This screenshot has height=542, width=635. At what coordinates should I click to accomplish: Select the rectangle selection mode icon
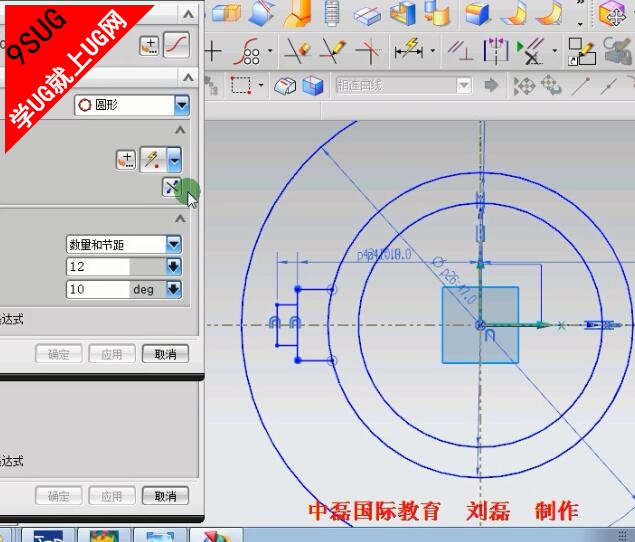pos(241,85)
